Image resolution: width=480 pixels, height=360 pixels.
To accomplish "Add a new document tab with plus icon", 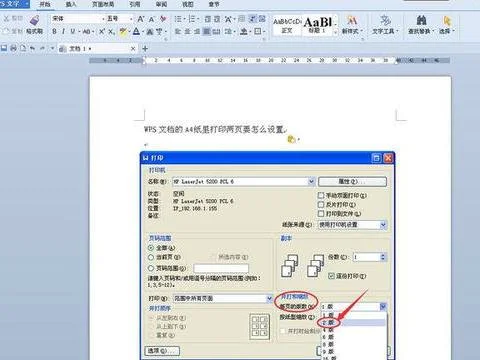I will click(145, 49).
